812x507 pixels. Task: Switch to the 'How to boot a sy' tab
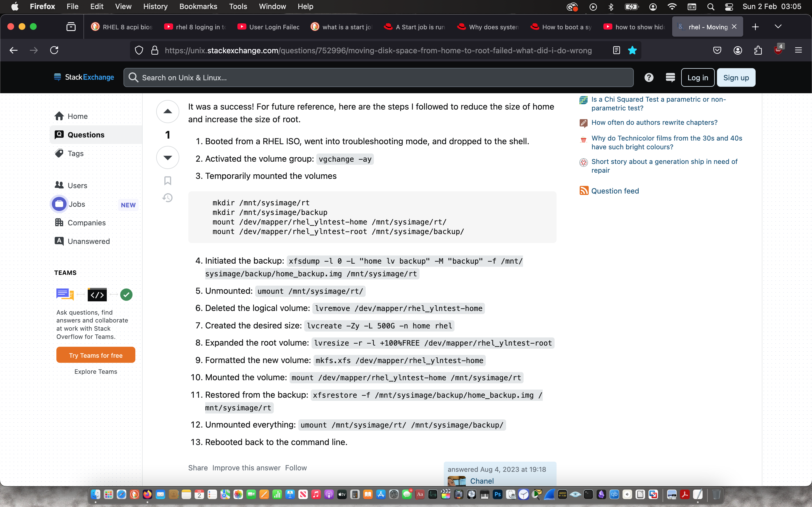pyautogui.click(x=561, y=27)
